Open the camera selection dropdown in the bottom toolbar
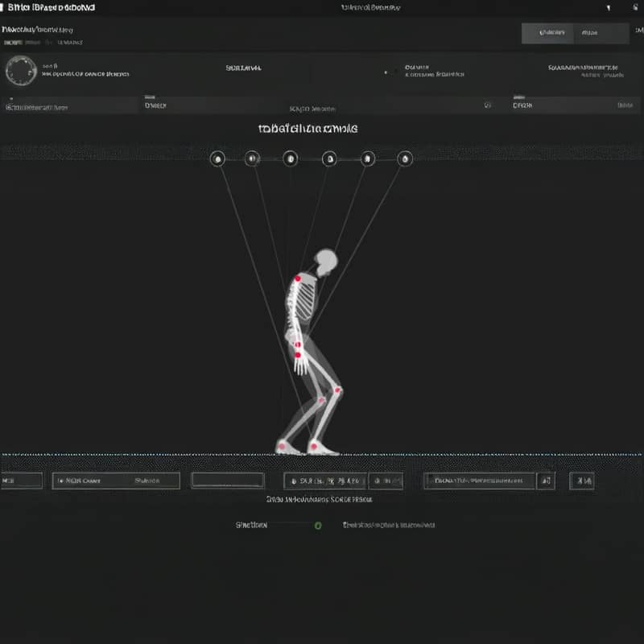The height and width of the screenshot is (644, 644). 114,480
